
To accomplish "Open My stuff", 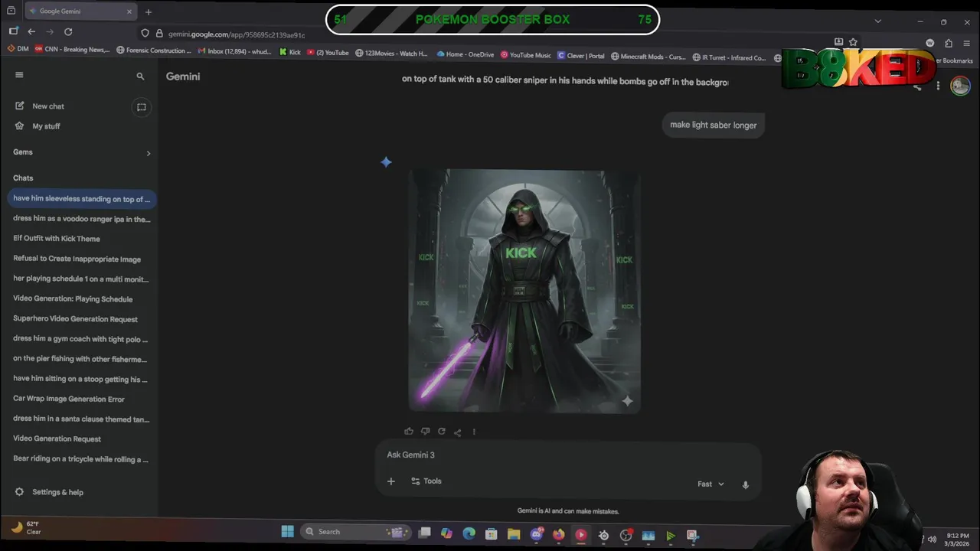I will click(x=46, y=126).
